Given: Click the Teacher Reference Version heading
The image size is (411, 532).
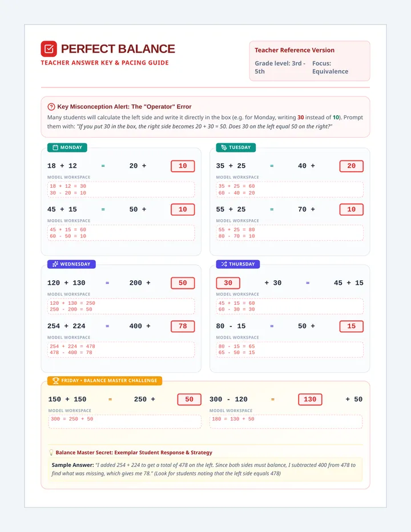Looking at the screenshot, I should pos(295,50).
